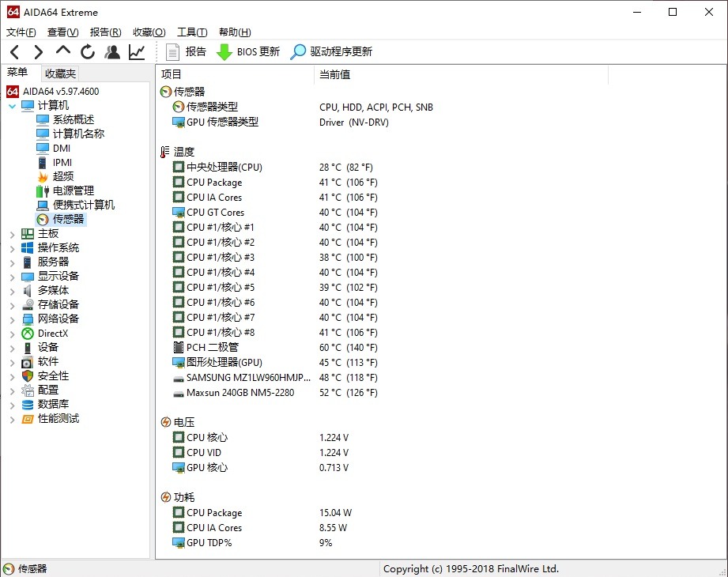
Task: Expand the 服务器 tree node
Action: pos(12,263)
